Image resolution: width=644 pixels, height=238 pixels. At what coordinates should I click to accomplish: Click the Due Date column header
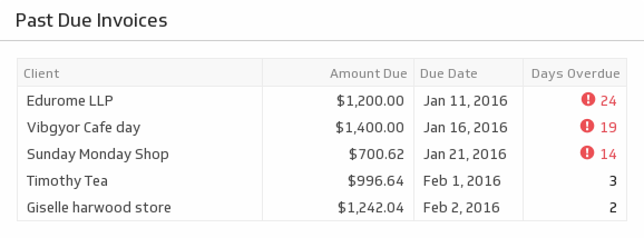click(x=448, y=73)
